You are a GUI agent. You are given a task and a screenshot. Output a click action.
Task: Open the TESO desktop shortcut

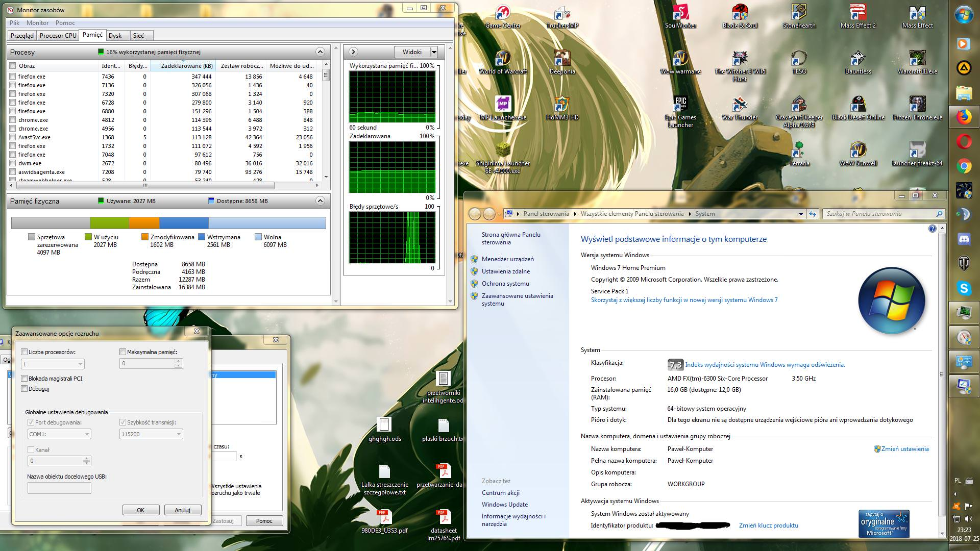click(x=799, y=62)
